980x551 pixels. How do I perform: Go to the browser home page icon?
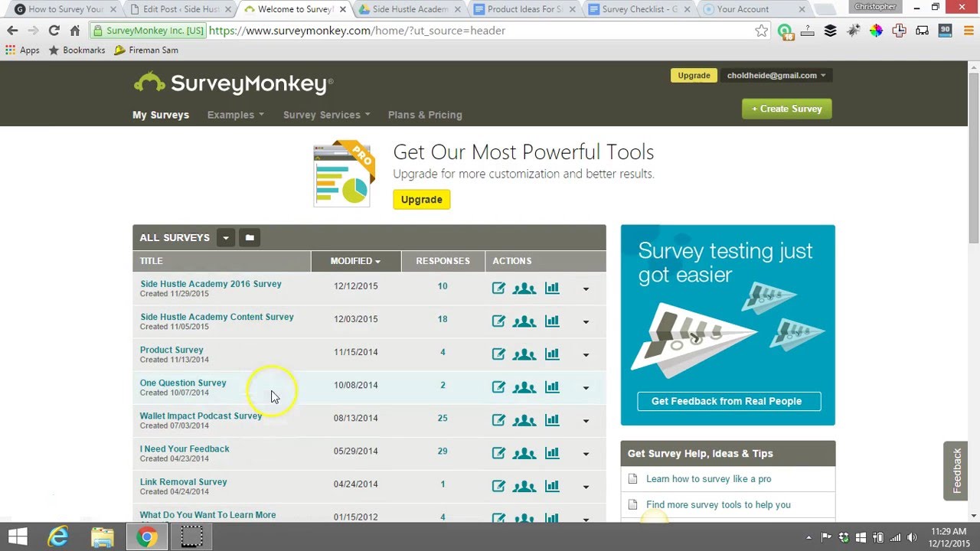(x=74, y=31)
